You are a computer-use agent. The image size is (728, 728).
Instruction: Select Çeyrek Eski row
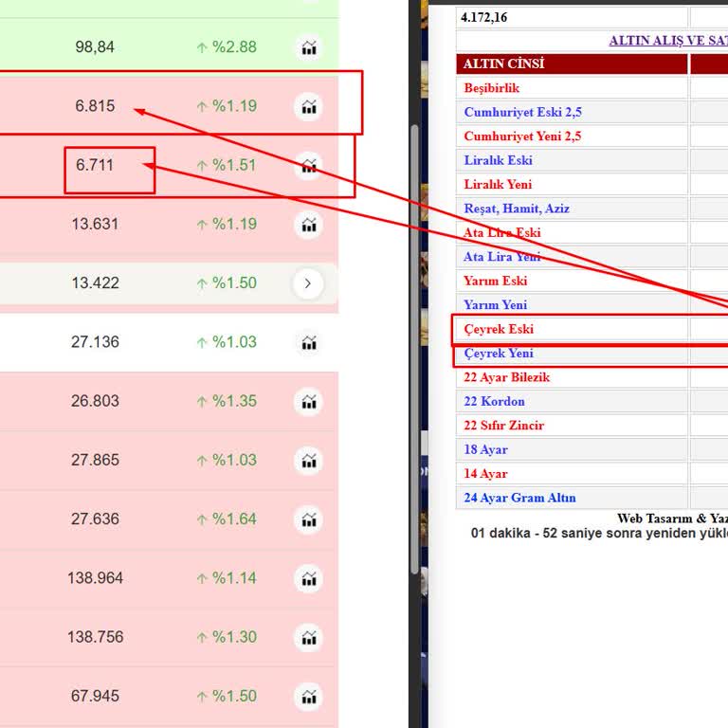[591, 329]
